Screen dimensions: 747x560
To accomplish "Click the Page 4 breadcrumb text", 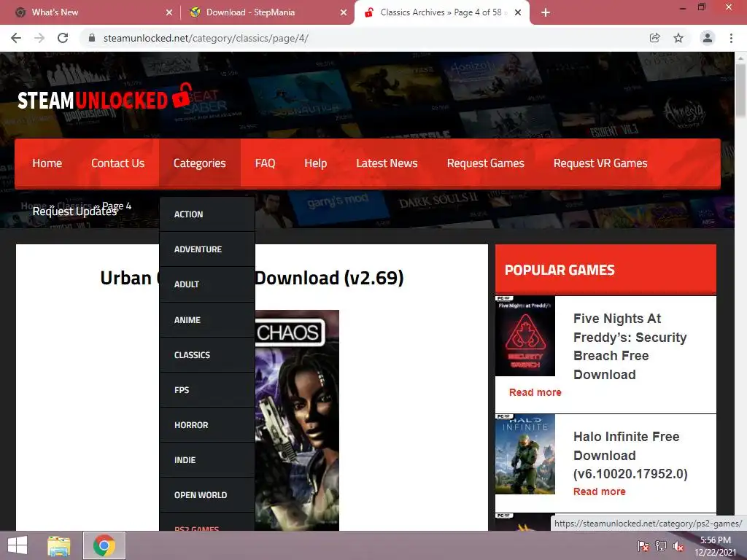I will (117, 206).
